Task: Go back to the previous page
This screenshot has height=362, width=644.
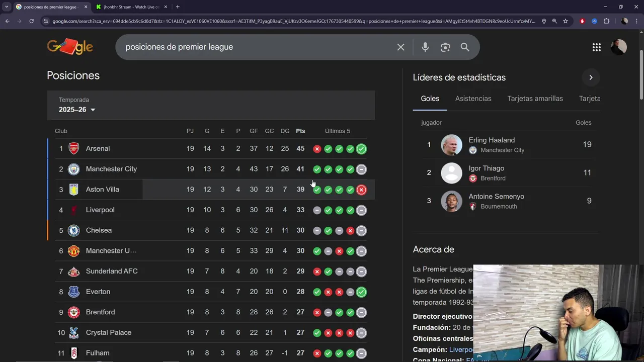Action: 7,21
